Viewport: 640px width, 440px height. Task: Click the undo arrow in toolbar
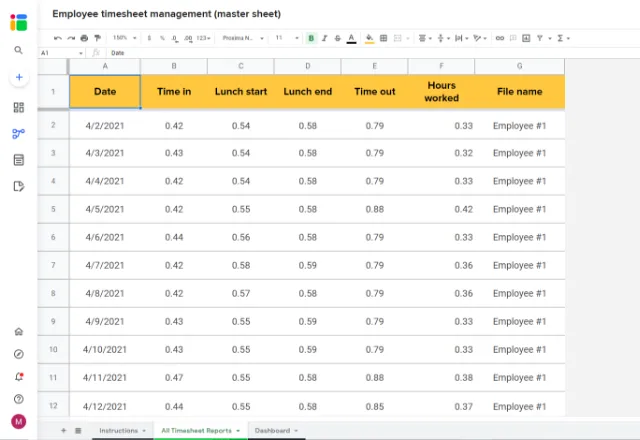coord(57,38)
